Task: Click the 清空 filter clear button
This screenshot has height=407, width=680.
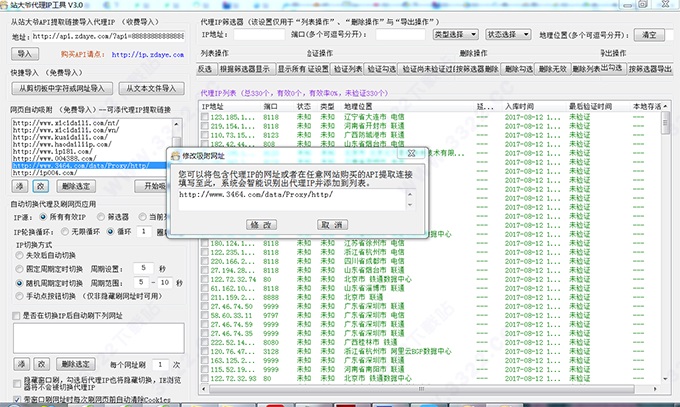Action: click(650, 35)
